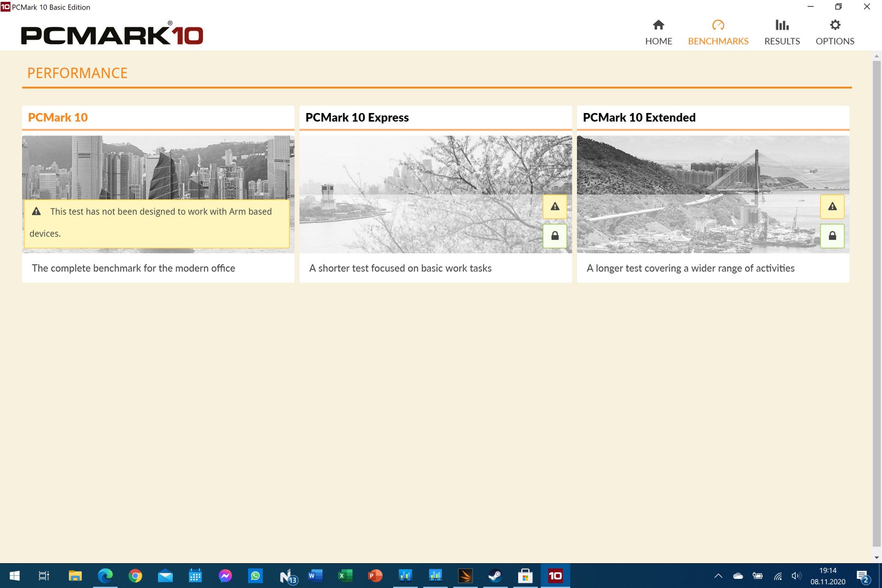This screenshot has width=882, height=588.
Task: Open the Calendar app from taskbar
Action: tap(195, 576)
